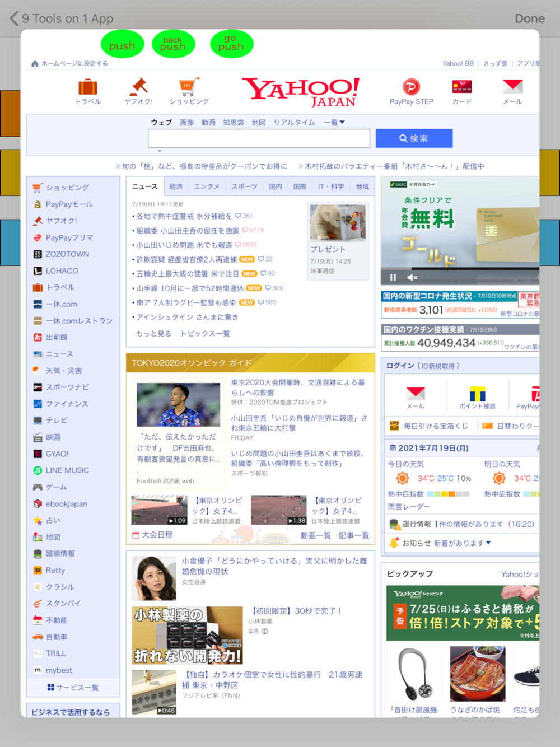
Task: Switch to the エンタメ news tab
Action: click(207, 186)
